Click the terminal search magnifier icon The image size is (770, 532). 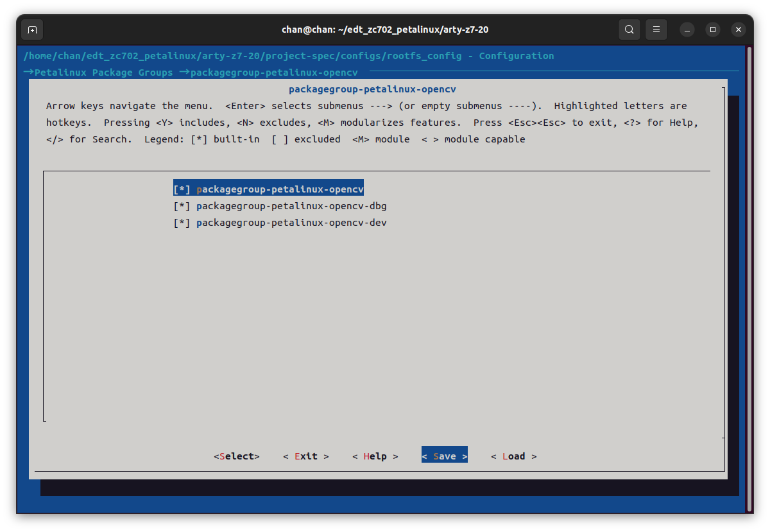coord(629,30)
